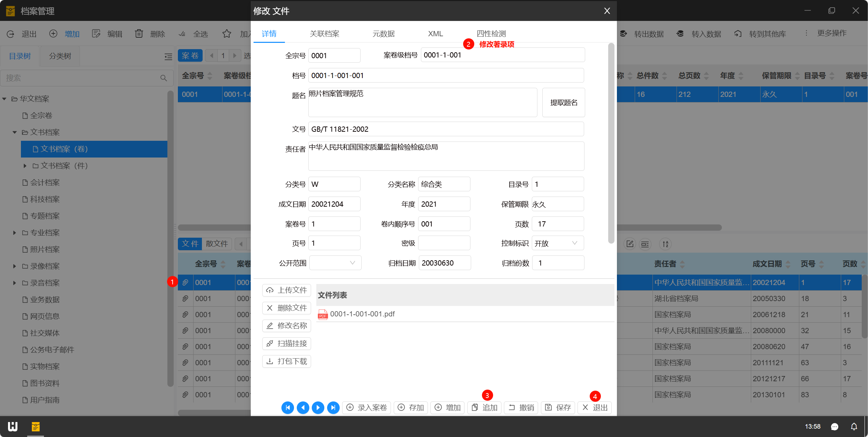
Task: Click the notification bell in taskbar
Action: 854,427
